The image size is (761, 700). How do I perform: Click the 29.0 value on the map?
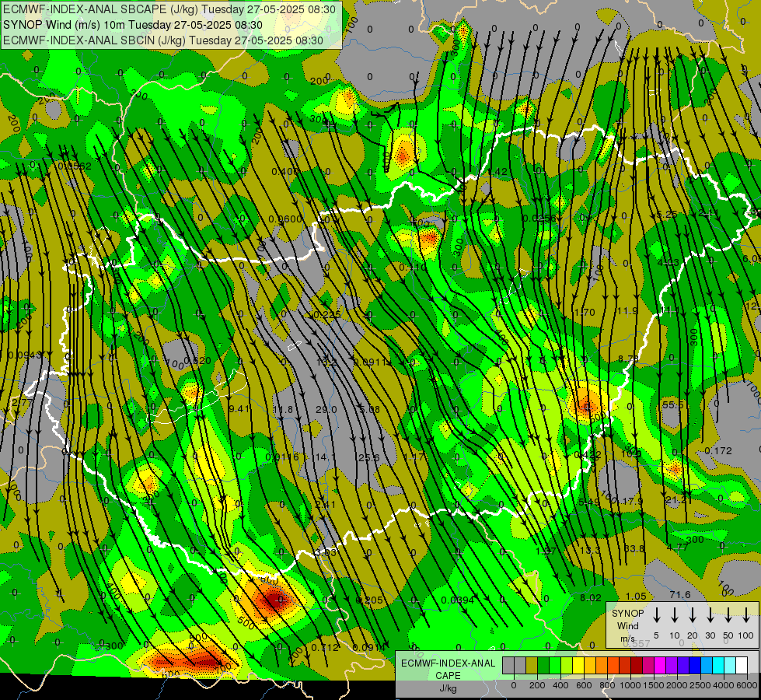(326, 410)
